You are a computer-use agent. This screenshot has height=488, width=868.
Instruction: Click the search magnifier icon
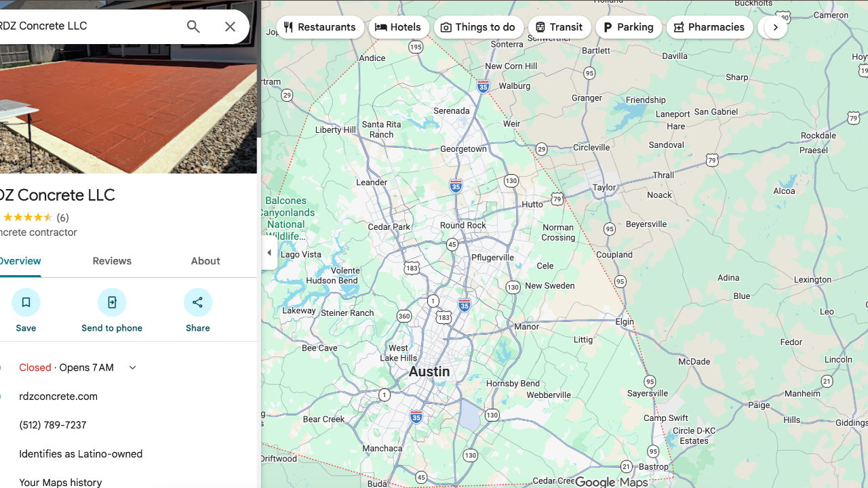193,26
